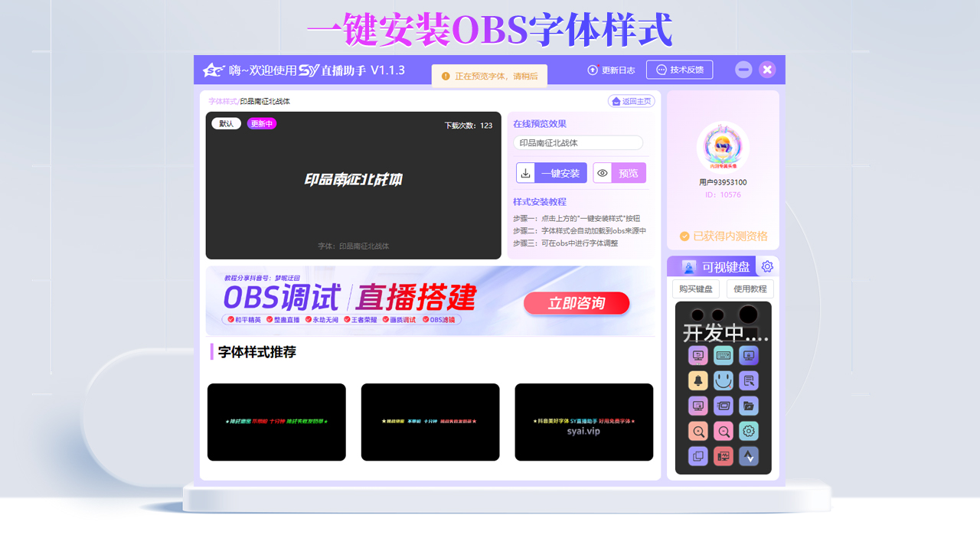This screenshot has height=551, width=980.
Task: Open the gear icon beside the 可视键盘 header
Action: pyautogui.click(x=767, y=266)
